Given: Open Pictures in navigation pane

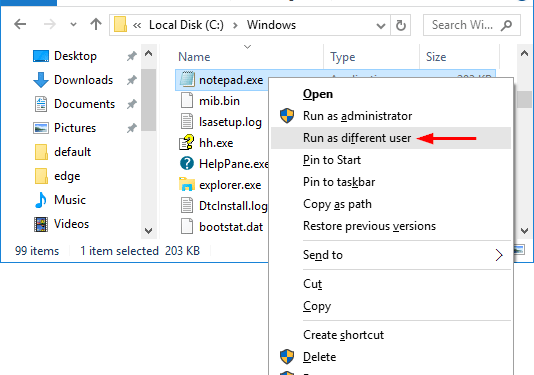Looking at the screenshot, I should tap(65, 128).
